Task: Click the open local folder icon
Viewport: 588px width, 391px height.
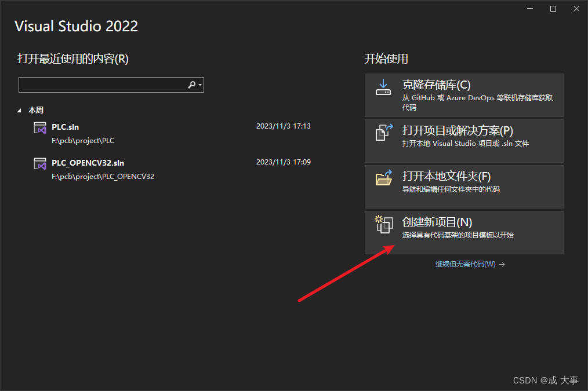Action: click(x=383, y=178)
